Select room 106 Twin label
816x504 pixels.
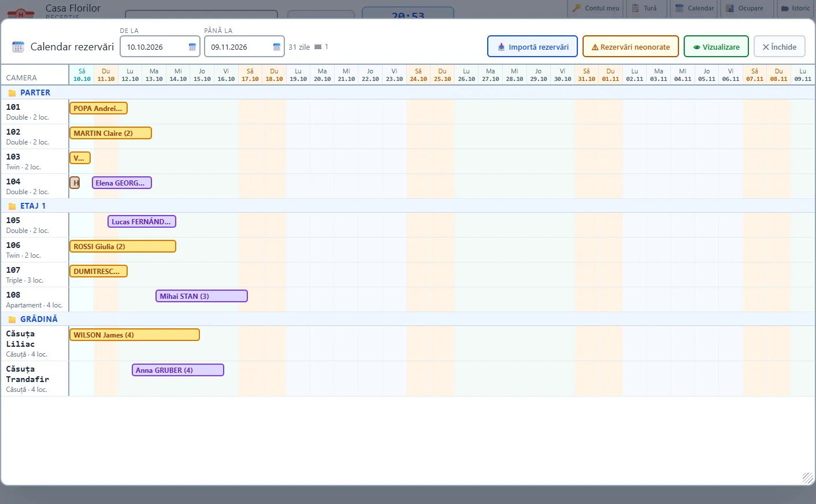pyautogui.click(x=35, y=250)
